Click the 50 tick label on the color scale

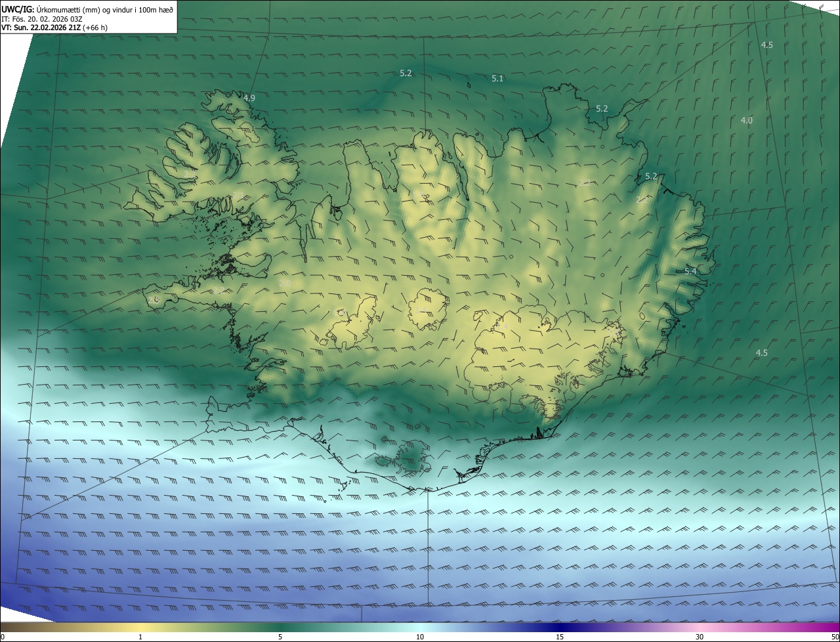(x=835, y=637)
